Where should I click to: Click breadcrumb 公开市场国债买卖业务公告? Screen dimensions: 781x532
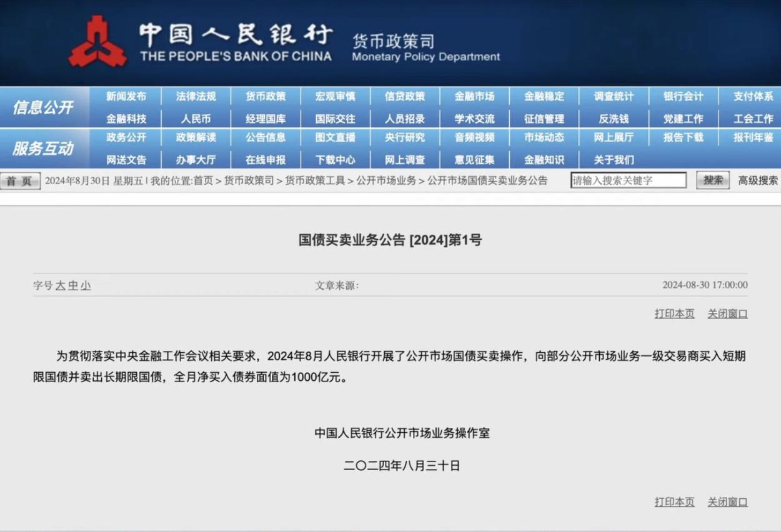click(487, 181)
